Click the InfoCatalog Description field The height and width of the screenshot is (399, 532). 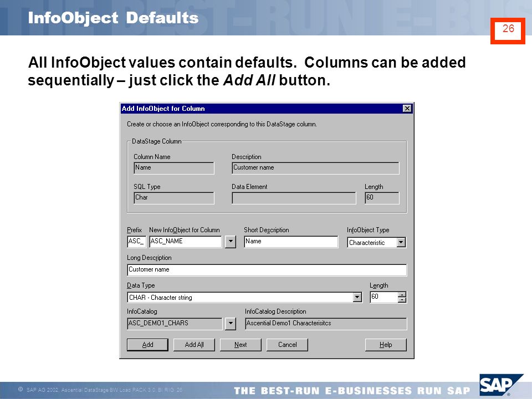(326, 323)
